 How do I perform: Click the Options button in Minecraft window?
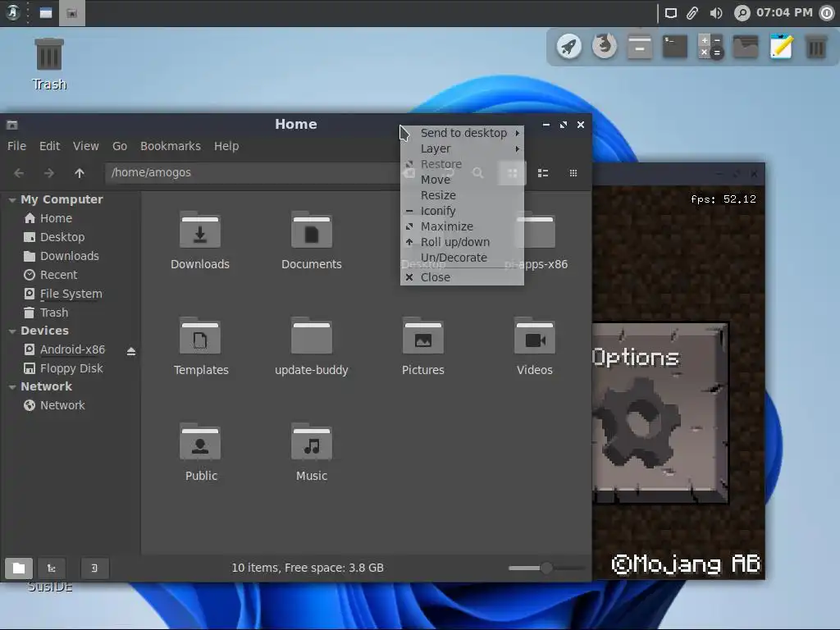coord(660,413)
